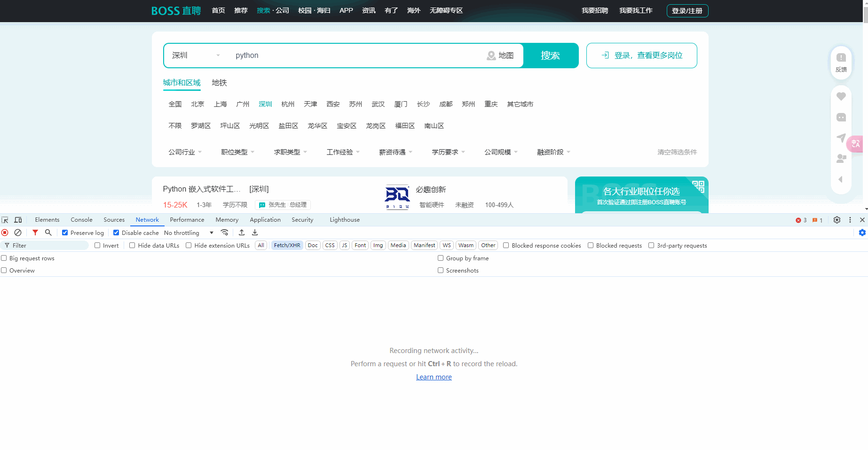Open the network request filter
Image resolution: width=868 pixels, height=450 pixels.
click(35, 233)
